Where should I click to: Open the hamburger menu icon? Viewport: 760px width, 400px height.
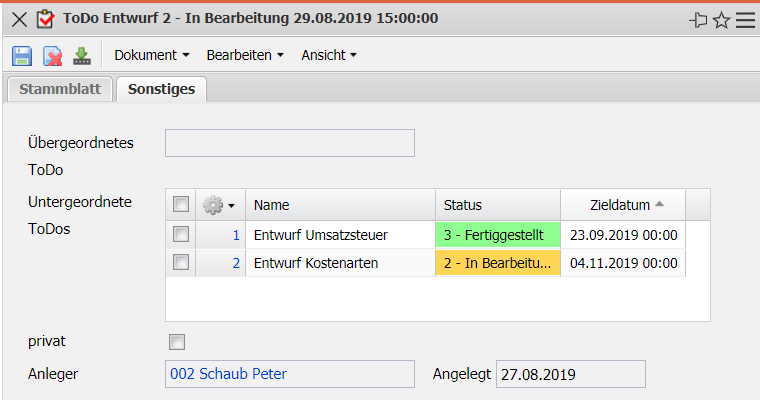click(x=745, y=19)
